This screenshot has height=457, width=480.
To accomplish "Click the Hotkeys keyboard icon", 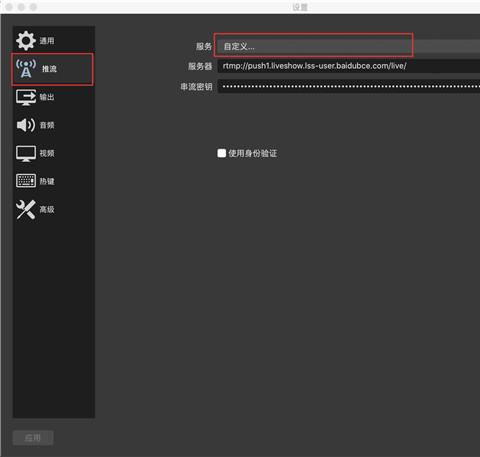I will [x=26, y=181].
